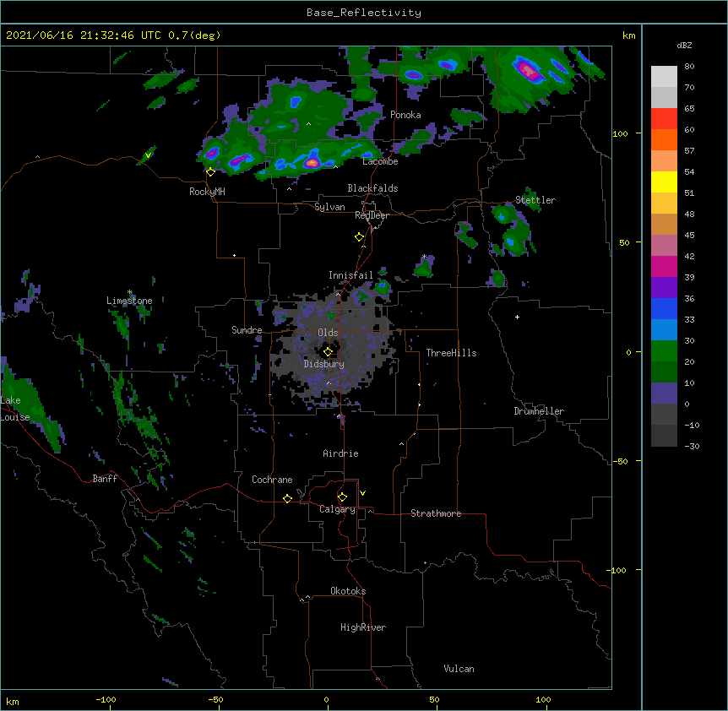Click the Didsbury town label

click(x=324, y=364)
